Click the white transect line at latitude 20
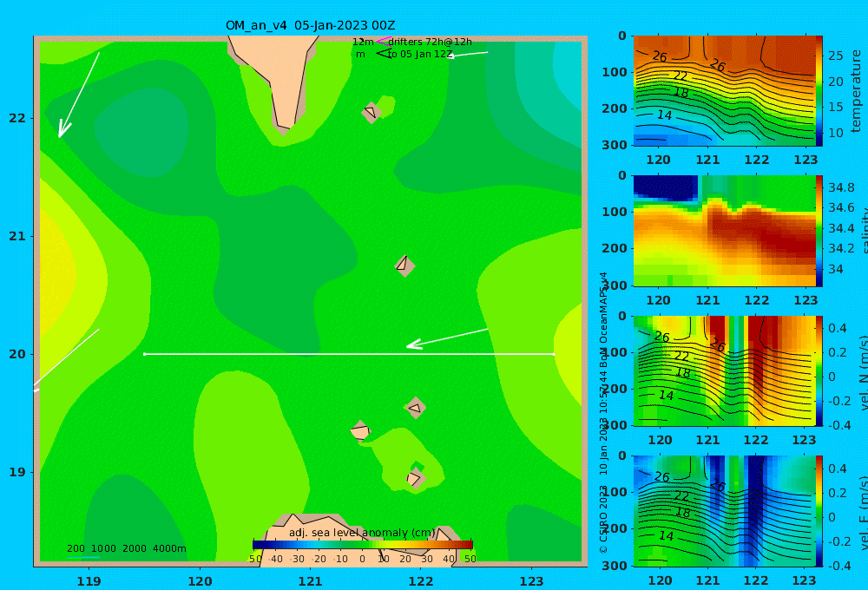The height and width of the screenshot is (590, 868). pyautogui.click(x=349, y=354)
